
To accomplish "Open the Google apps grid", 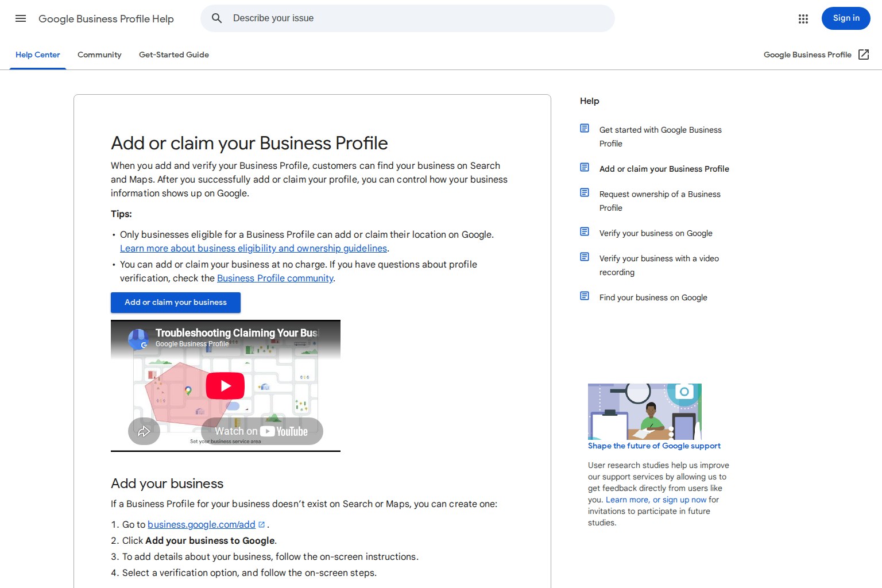I will tap(803, 18).
